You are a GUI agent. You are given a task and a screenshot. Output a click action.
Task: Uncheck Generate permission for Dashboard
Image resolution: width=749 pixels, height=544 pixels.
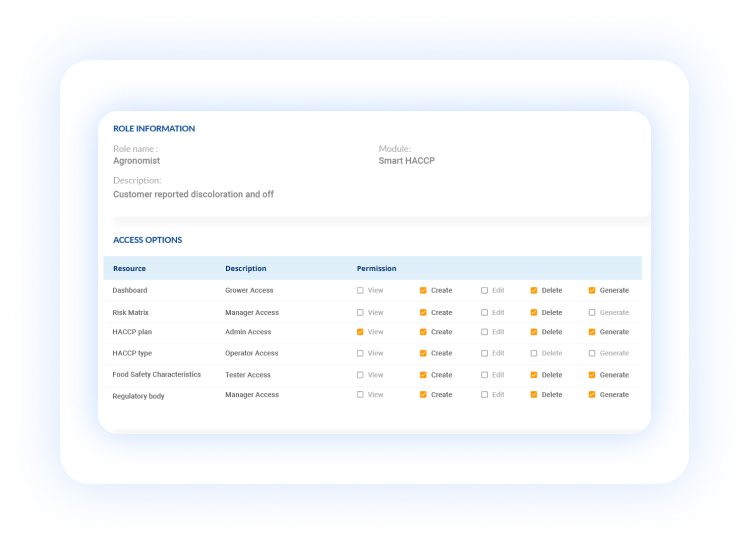tap(592, 290)
